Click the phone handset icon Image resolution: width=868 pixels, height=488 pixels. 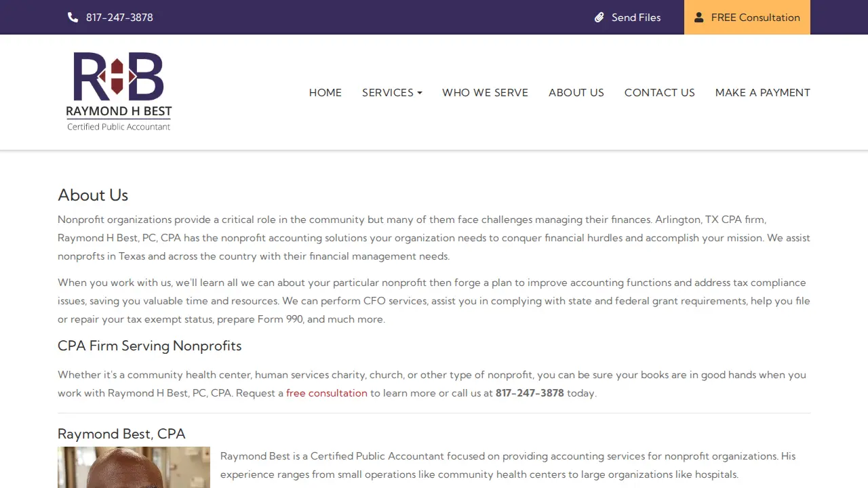(x=73, y=18)
